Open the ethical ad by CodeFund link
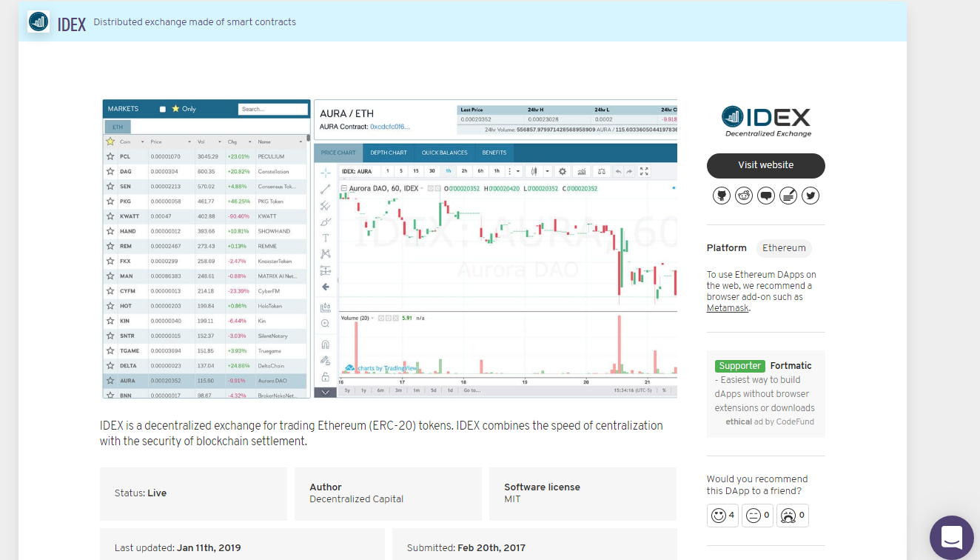The image size is (980, 560). 771,421
